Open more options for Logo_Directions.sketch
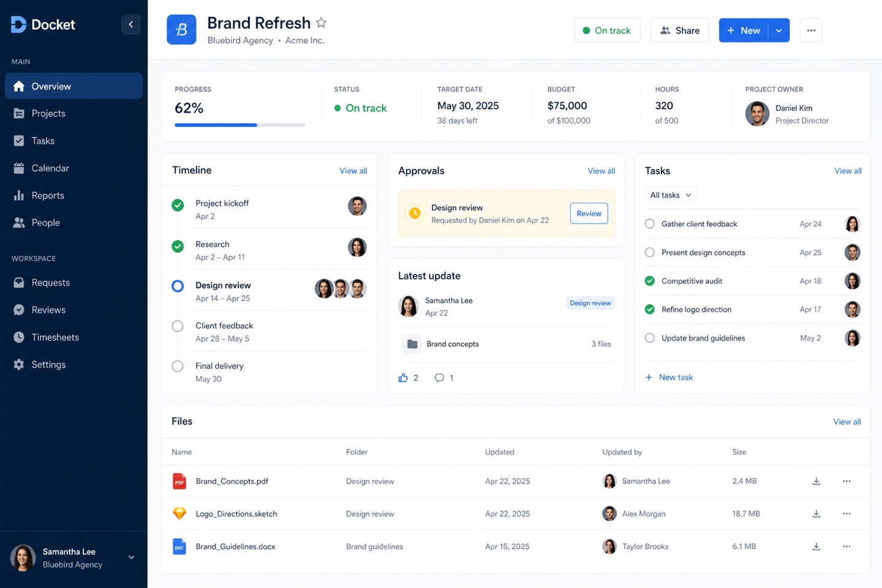Screen dimensions: 882x588 846,514
